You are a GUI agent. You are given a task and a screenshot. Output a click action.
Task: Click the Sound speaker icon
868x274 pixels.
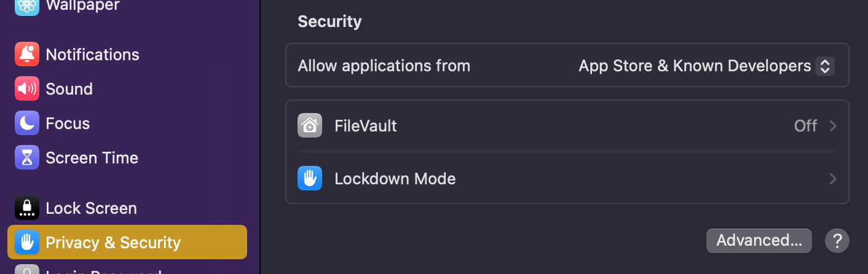(27, 89)
